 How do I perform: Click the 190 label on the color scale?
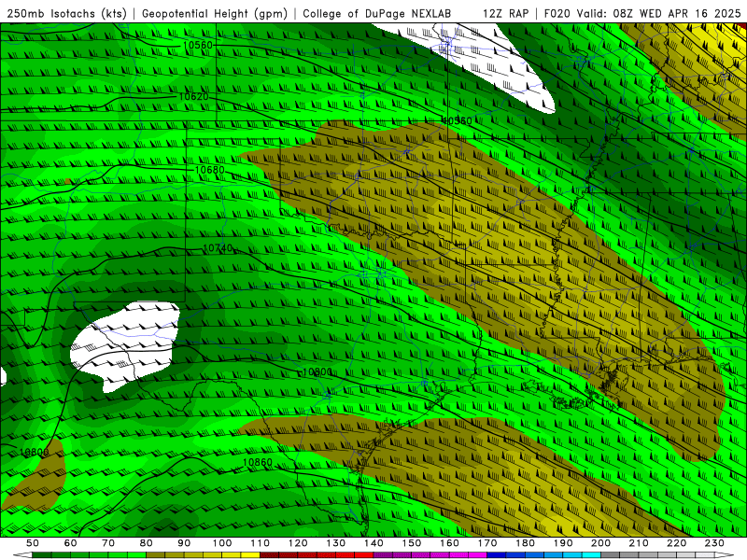563,543
